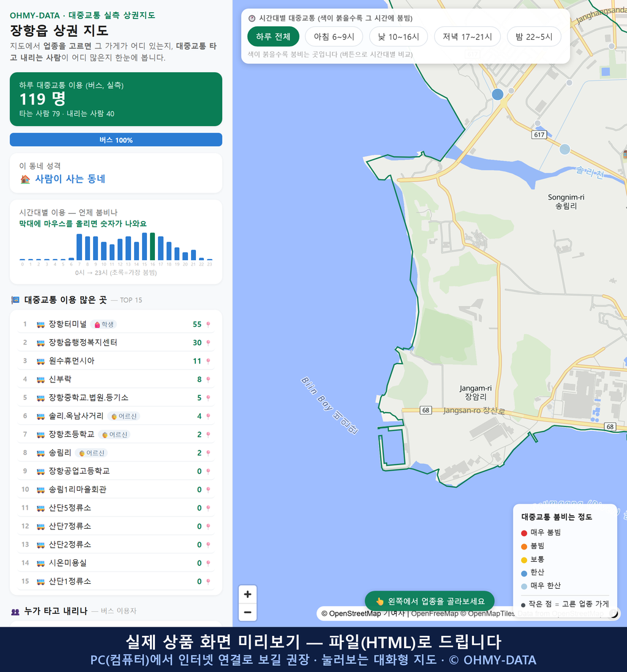Click the 사람이 사는 동네 label
The height and width of the screenshot is (672, 627).
[70, 179]
